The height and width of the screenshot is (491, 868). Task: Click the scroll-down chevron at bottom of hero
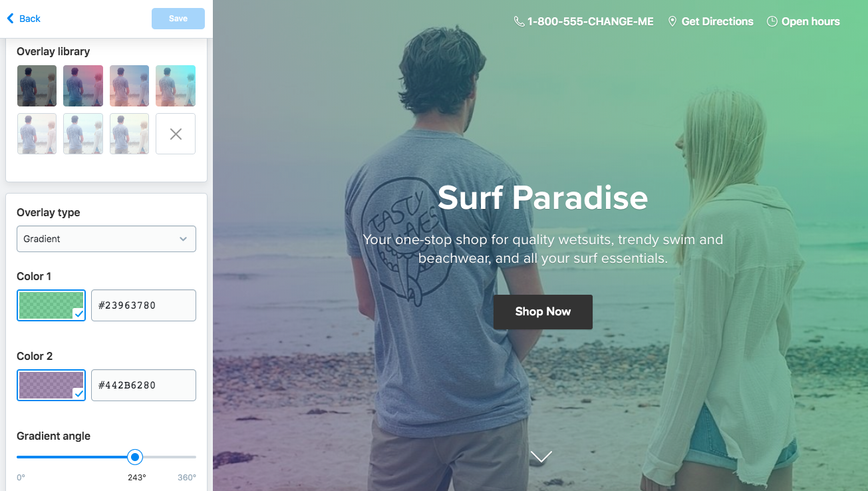(x=541, y=456)
